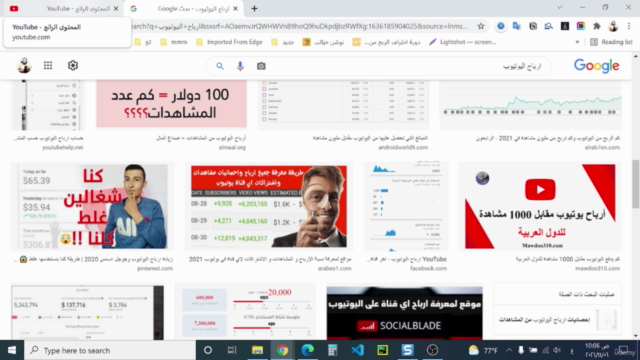This screenshot has width=640, height=360.
Task: Open the Chrome profile avatar in toolbar
Action: (x=613, y=27)
